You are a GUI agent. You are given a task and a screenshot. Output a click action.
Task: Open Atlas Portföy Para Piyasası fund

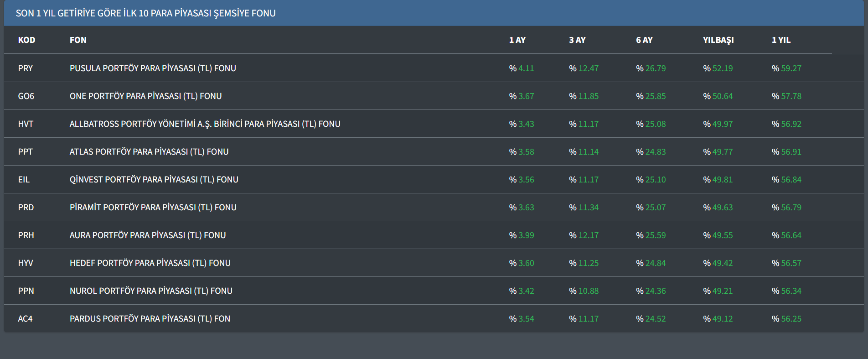coord(149,152)
